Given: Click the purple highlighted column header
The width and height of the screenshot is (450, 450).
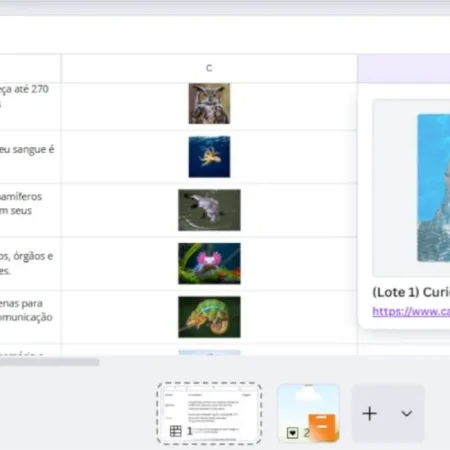Looking at the screenshot, I should [x=404, y=68].
